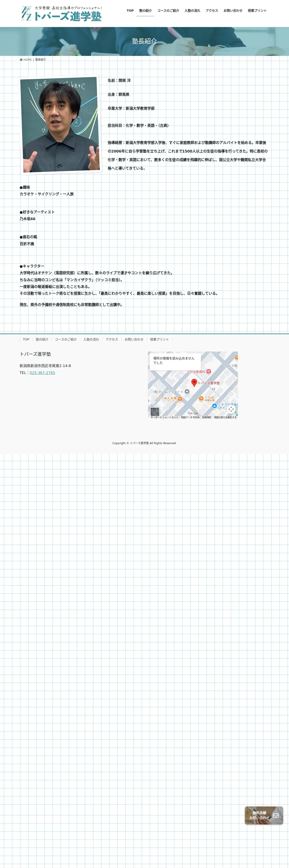Click くらぽ restaurant marker on map
The height and width of the screenshot is (868, 289).
click(201, 398)
